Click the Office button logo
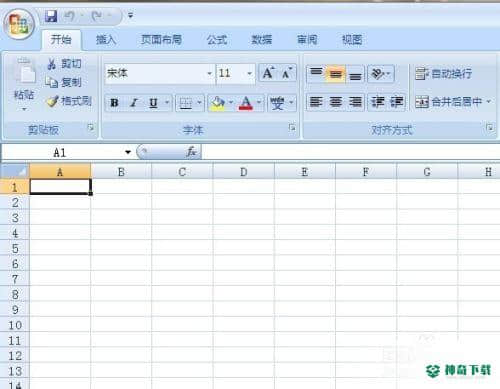The width and height of the screenshot is (500, 389). [x=19, y=25]
